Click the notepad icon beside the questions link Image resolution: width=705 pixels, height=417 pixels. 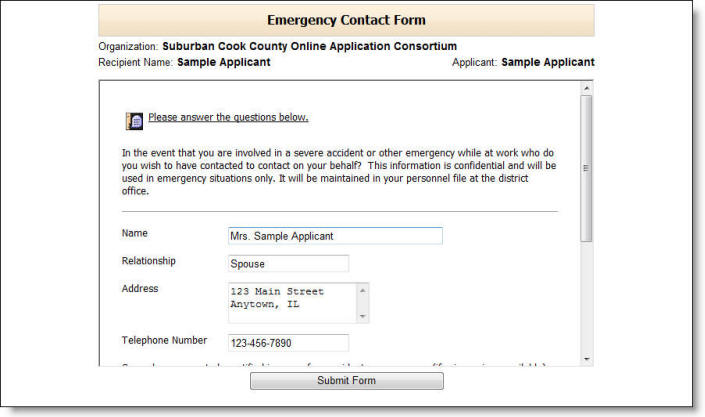135,121
